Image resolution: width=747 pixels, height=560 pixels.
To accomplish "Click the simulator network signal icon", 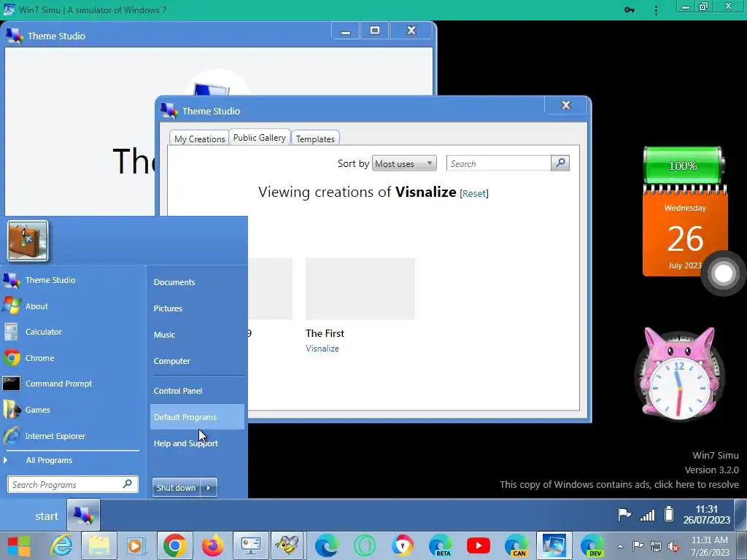I will (x=648, y=515).
